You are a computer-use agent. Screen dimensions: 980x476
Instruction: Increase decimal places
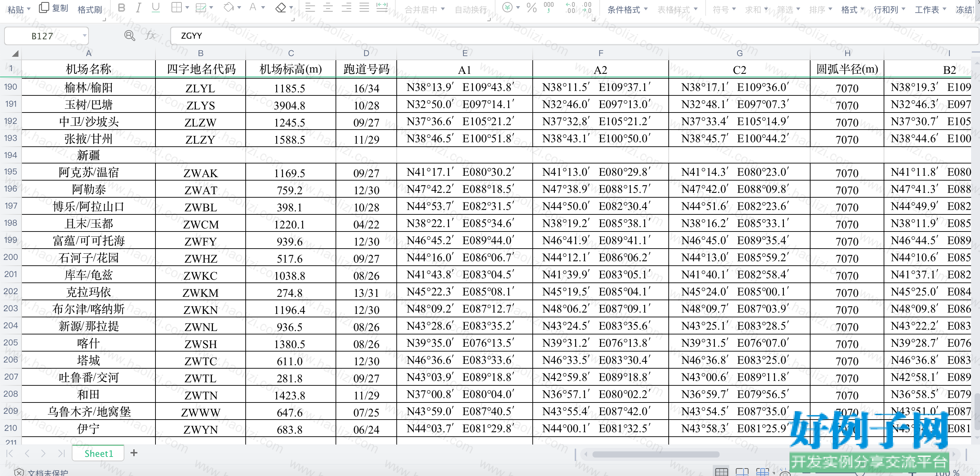click(570, 8)
